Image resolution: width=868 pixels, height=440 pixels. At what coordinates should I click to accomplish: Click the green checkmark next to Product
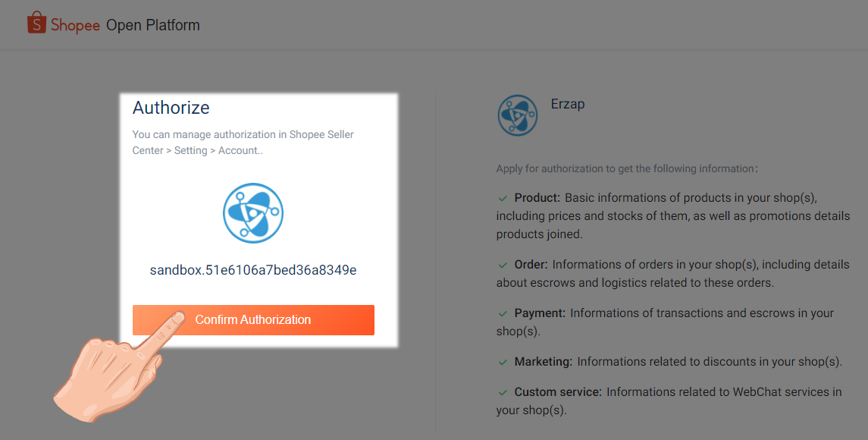503,199
